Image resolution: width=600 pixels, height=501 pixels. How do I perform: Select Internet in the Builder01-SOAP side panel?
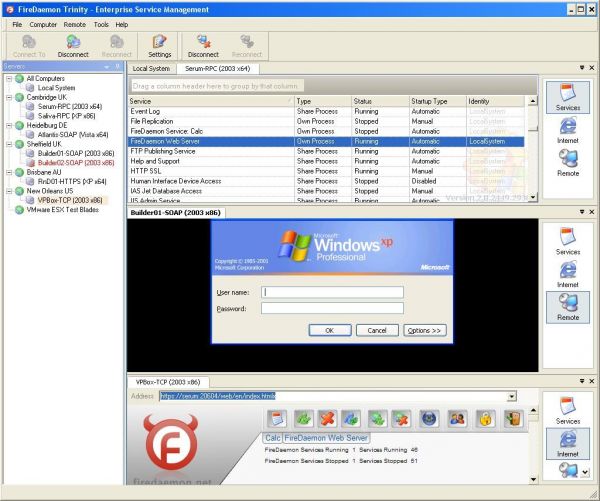coord(568,274)
